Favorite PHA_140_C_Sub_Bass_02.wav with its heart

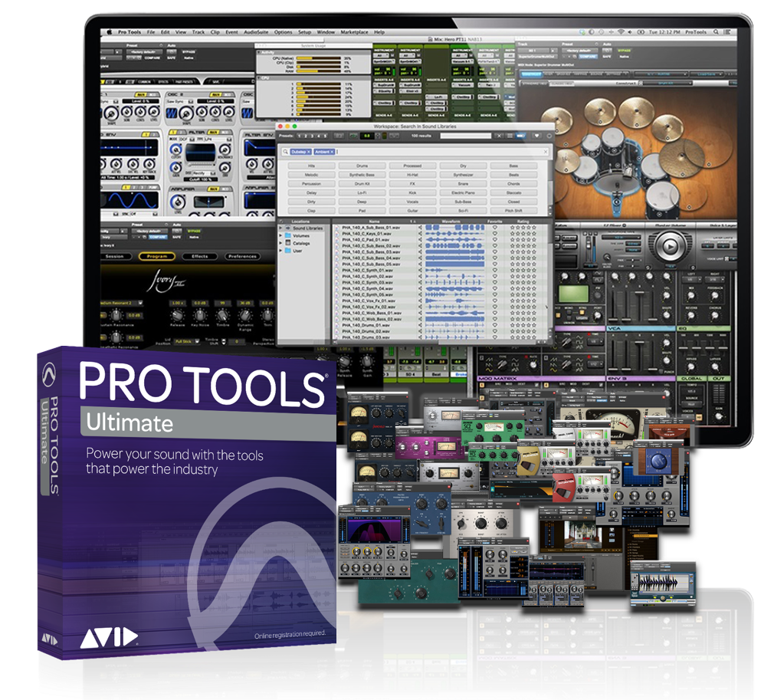(x=495, y=246)
